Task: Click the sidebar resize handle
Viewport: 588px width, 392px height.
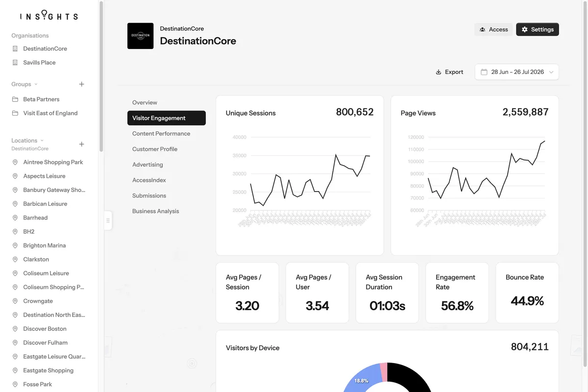Action: [x=108, y=220]
